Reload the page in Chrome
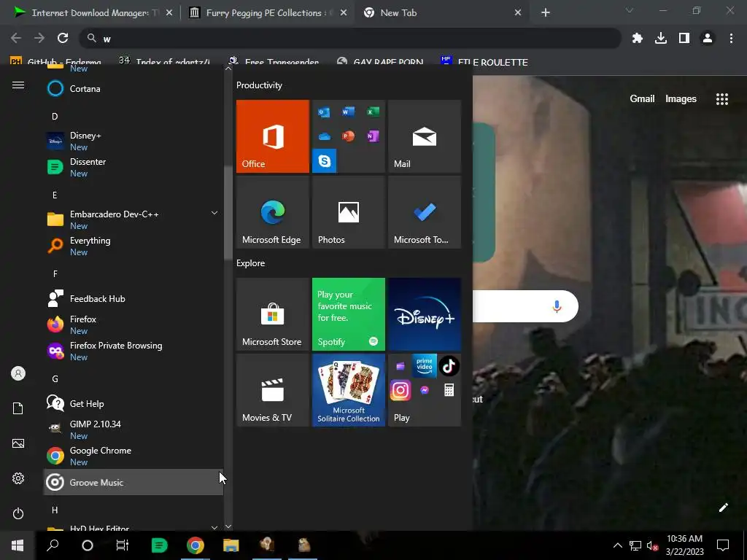This screenshot has height=560, width=747. click(x=63, y=38)
